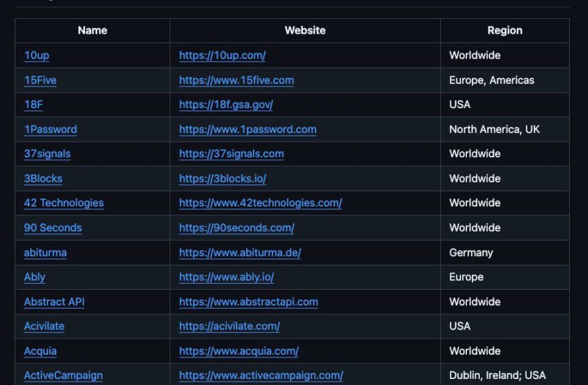Open the 37signals name link
The image size is (588, 385).
(x=47, y=154)
